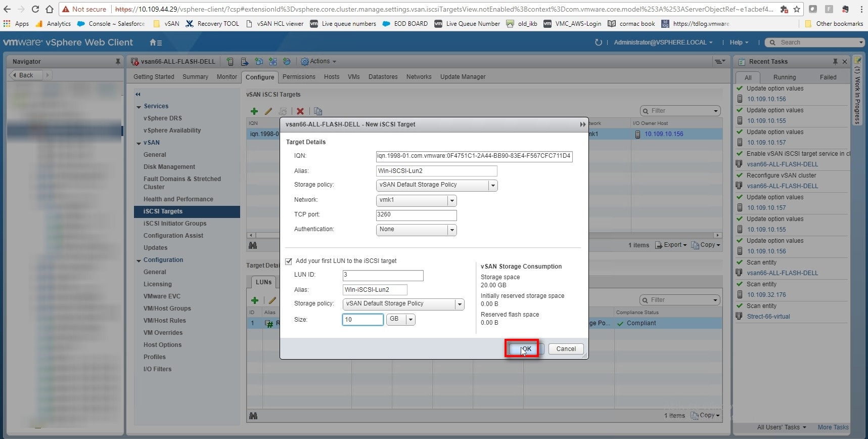This screenshot has width=868, height=439.
Task: Open the Authentication dropdown
Action: 451,230
